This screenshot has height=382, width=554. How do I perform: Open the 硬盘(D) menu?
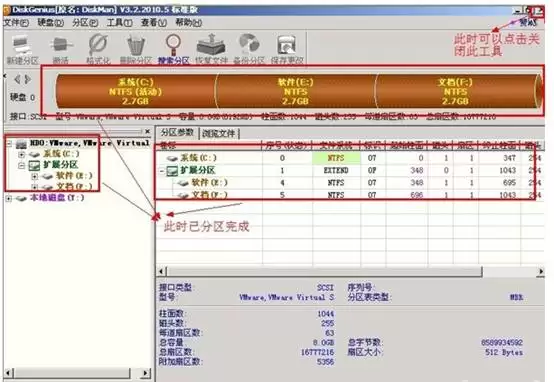tap(51, 23)
